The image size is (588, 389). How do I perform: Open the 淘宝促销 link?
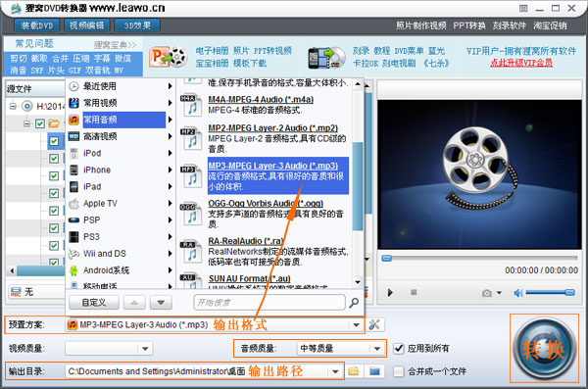[x=550, y=25]
